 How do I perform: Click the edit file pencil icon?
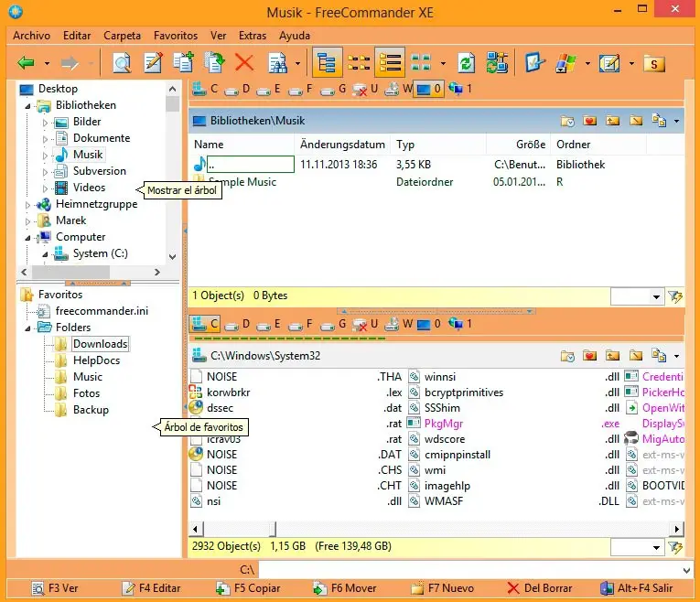point(154,63)
